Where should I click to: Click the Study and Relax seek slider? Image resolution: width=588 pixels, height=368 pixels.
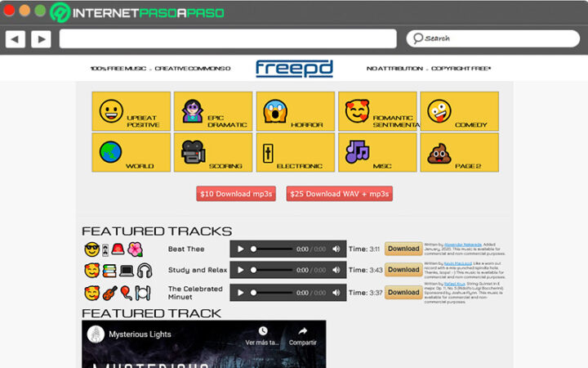[x=271, y=270]
